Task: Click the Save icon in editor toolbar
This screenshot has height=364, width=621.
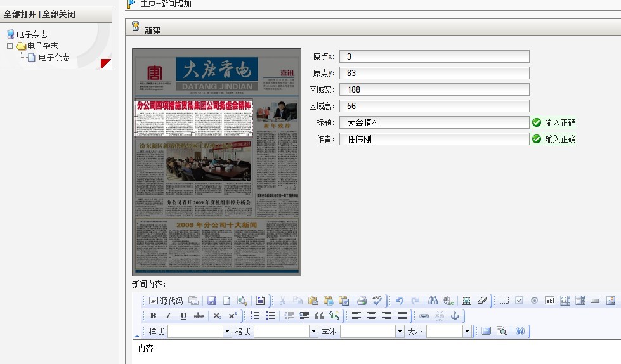Action: point(212,301)
